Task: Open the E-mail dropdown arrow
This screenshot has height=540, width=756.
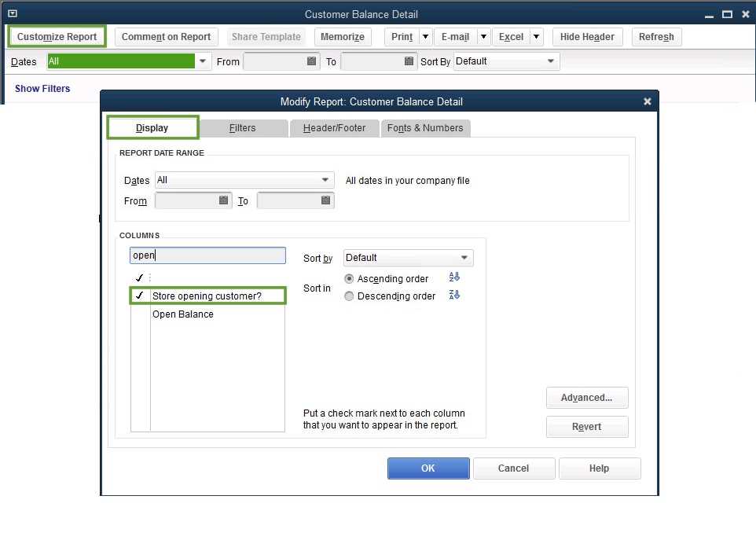Action: (483, 37)
